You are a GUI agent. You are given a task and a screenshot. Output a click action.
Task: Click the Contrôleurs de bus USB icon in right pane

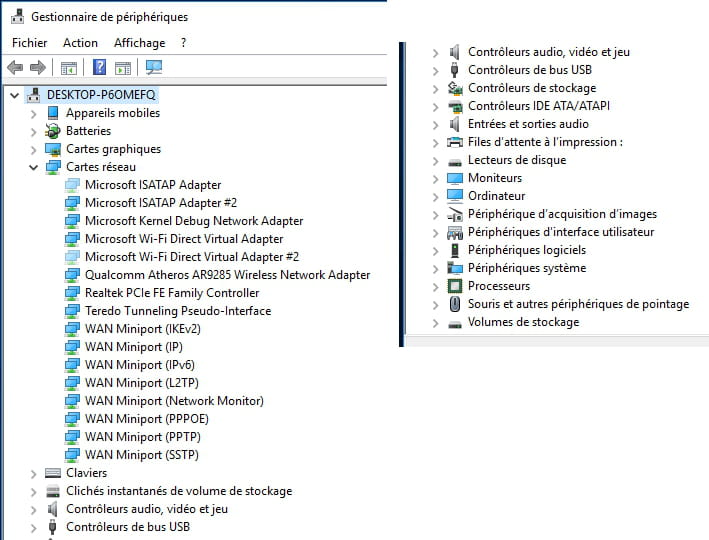454,70
